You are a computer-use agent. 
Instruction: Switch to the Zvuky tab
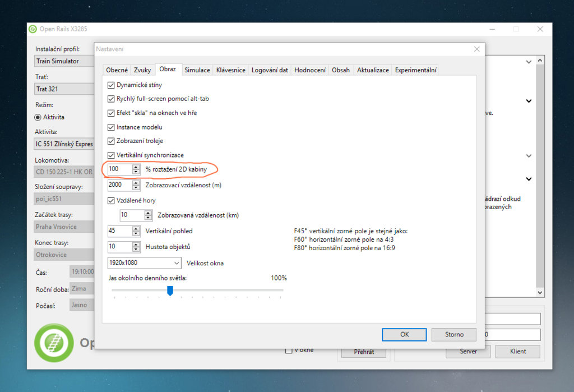(x=142, y=70)
